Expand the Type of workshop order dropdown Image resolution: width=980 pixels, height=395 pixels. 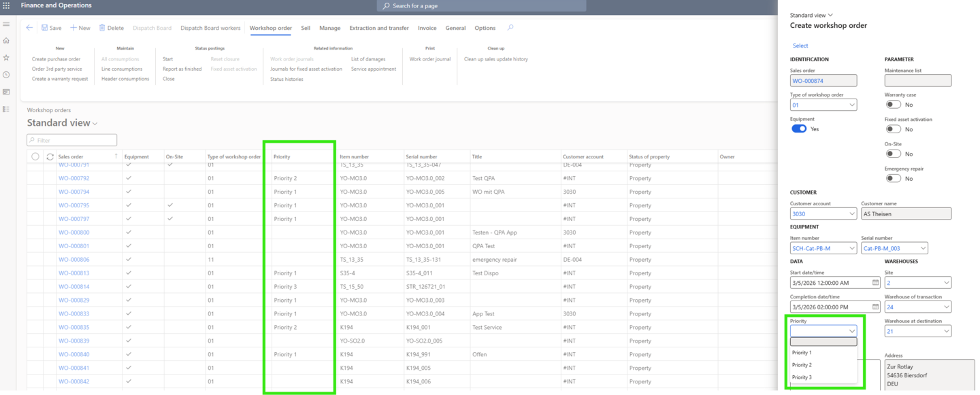click(851, 104)
